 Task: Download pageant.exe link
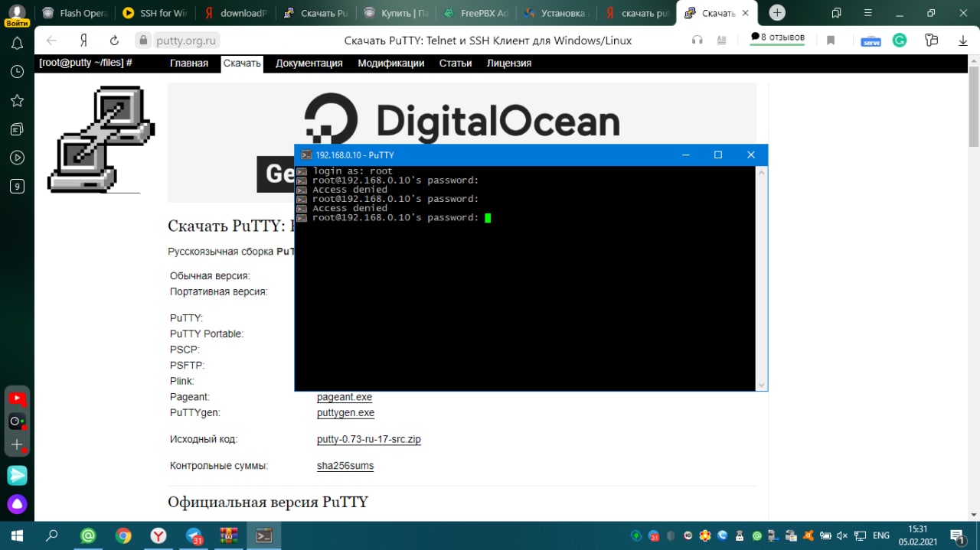pyautogui.click(x=345, y=397)
